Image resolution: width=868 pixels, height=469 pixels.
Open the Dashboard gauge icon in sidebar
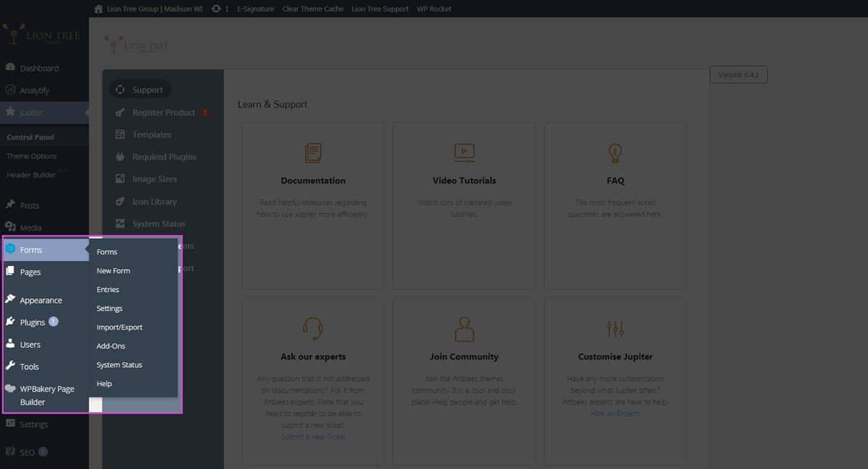(x=10, y=67)
